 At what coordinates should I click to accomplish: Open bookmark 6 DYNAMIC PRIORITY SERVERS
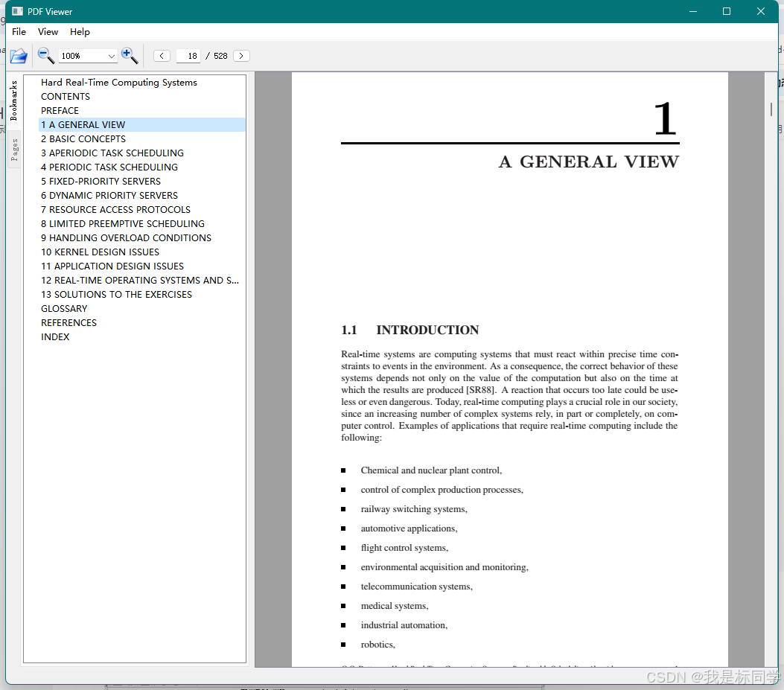tap(109, 196)
